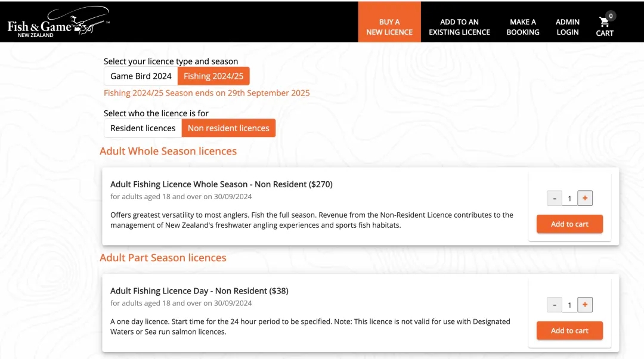Increase Day licence quantity

click(x=585, y=304)
